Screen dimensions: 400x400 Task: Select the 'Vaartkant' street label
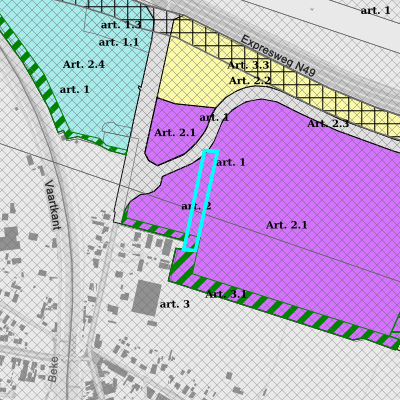pyautogui.click(x=53, y=205)
